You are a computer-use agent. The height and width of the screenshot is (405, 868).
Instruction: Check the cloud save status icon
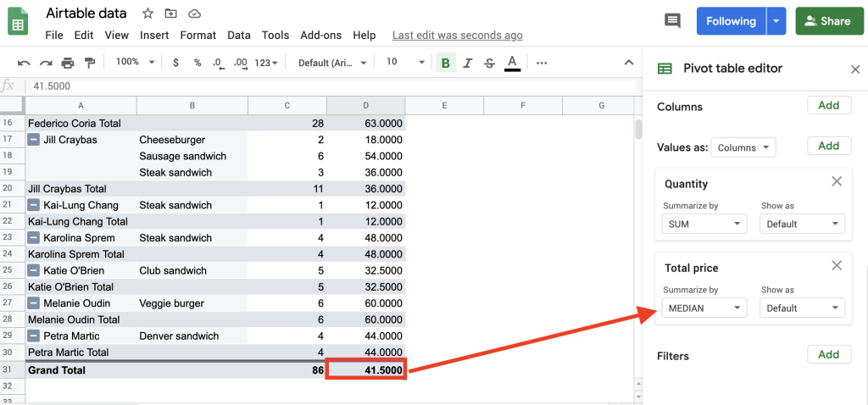pyautogui.click(x=194, y=14)
